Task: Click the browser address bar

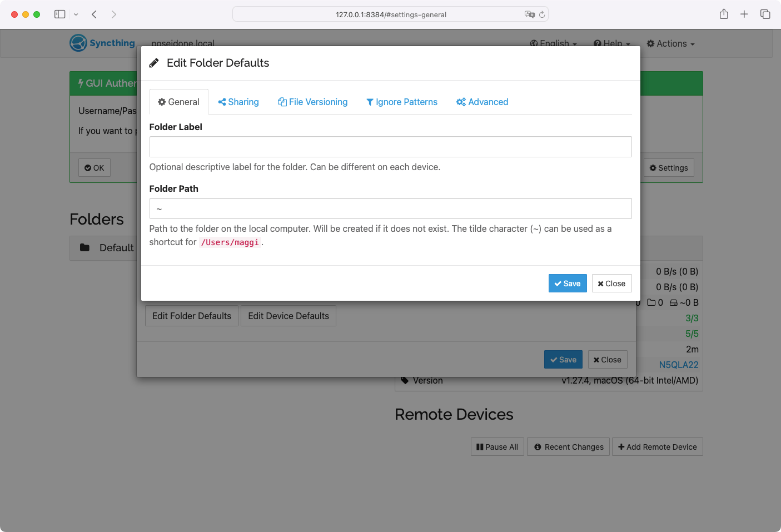Action: coord(390,14)
